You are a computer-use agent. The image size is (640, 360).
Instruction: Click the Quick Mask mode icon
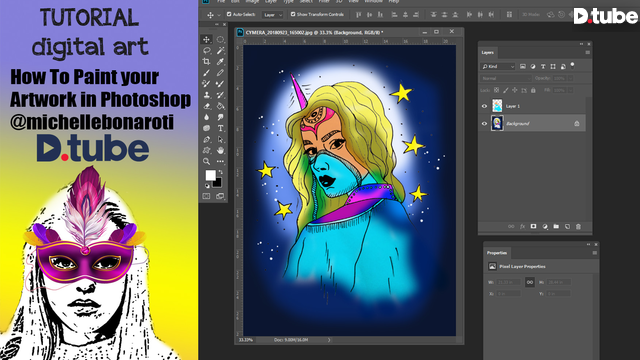pyautogui.click(x=207, y=196)
